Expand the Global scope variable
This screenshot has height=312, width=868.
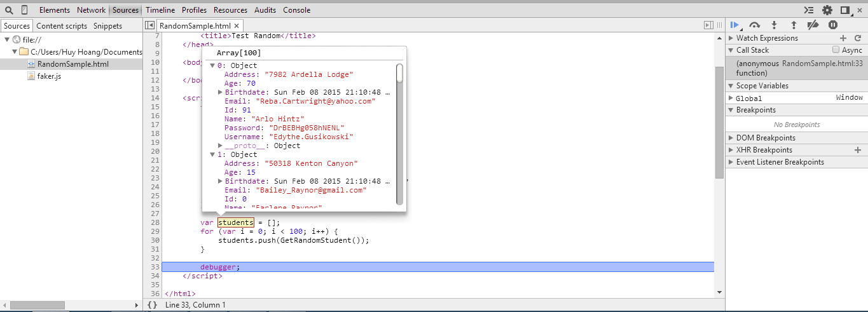(731, 98)
